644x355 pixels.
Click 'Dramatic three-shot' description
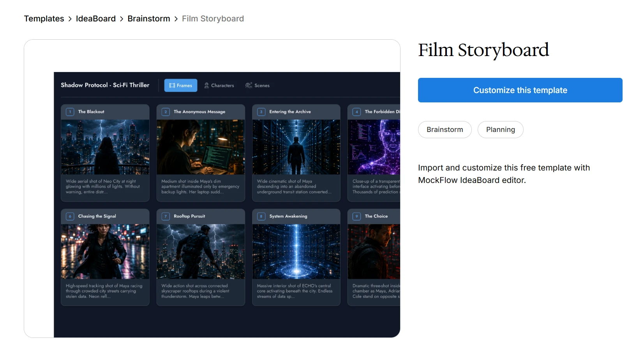(376, 291)
